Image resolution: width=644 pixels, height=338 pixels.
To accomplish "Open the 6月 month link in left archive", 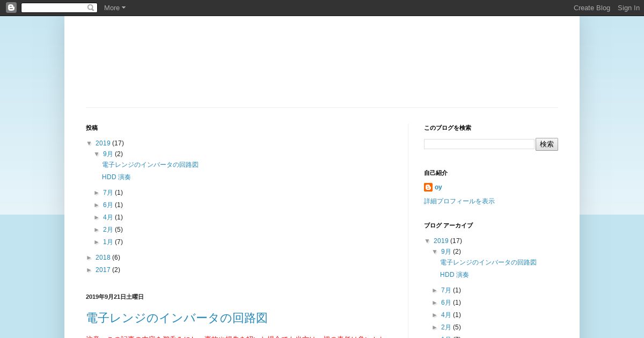I will [x=108, y=205].
